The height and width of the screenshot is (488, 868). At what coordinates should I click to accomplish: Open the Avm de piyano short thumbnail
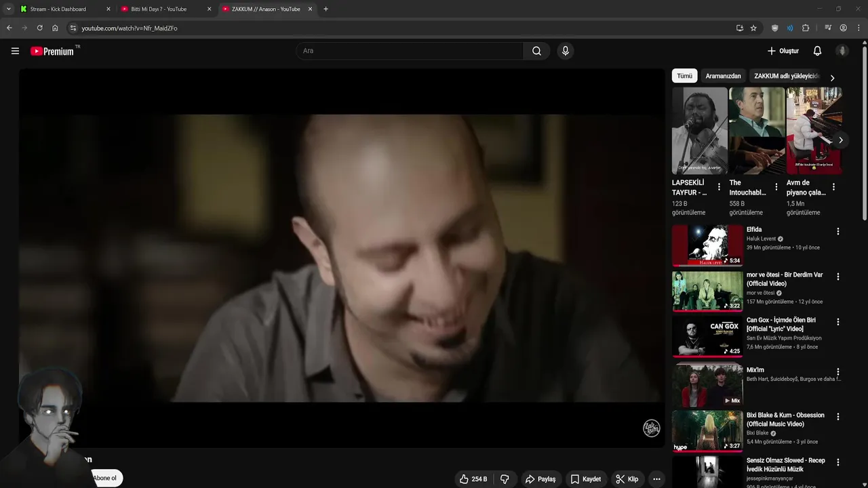(x=814, y=131)
